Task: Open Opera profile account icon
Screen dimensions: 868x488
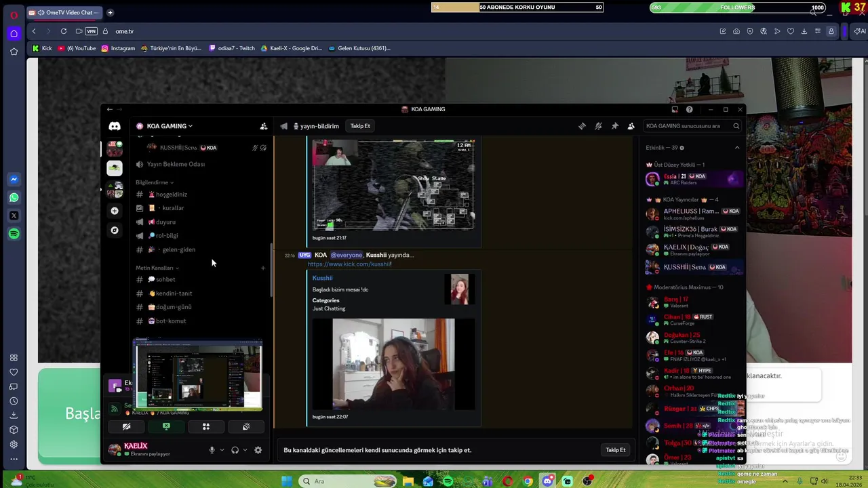Action: [x=831, y=31]
